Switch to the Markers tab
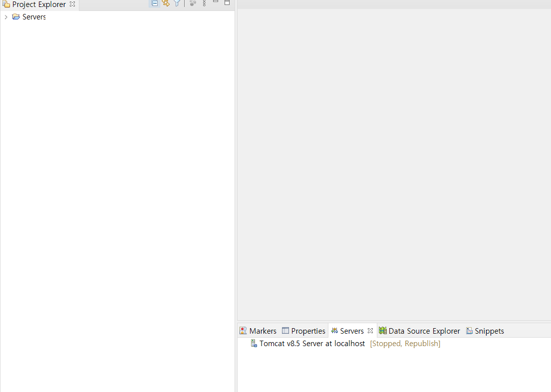This screenshot has height=392, width=551. click(259, 331)
